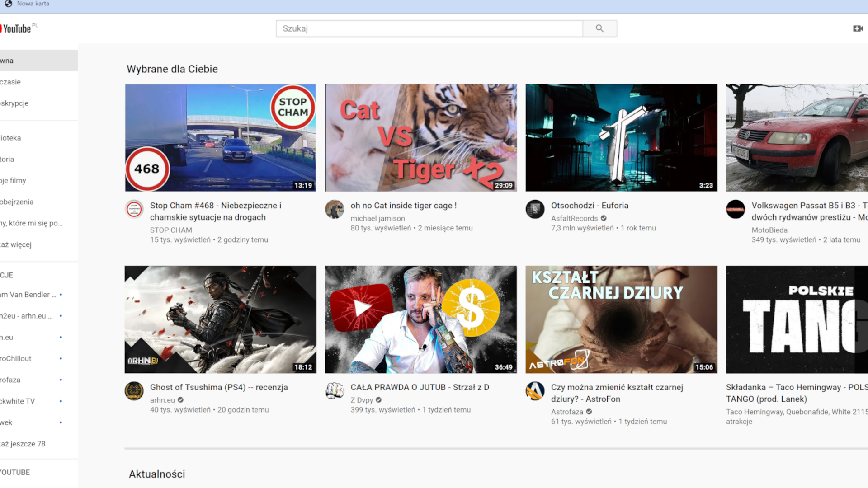Open 'Van Bendler' subscription in sidebar
Image resolution: width=868 pixels, height=488 pixels.
click(39, 295)
